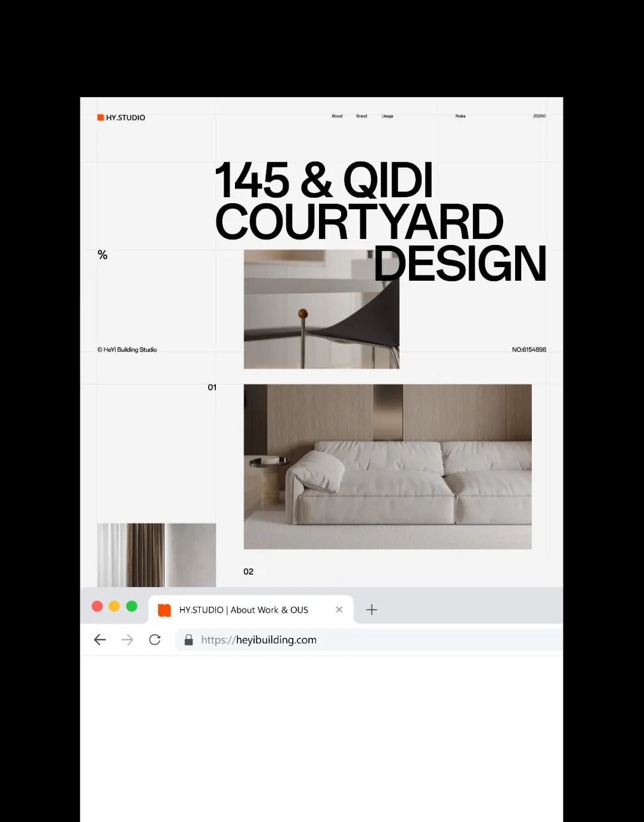Click the HY.STUDIO brand name text
Screen dimensions: 644x822
pos(125,117)
